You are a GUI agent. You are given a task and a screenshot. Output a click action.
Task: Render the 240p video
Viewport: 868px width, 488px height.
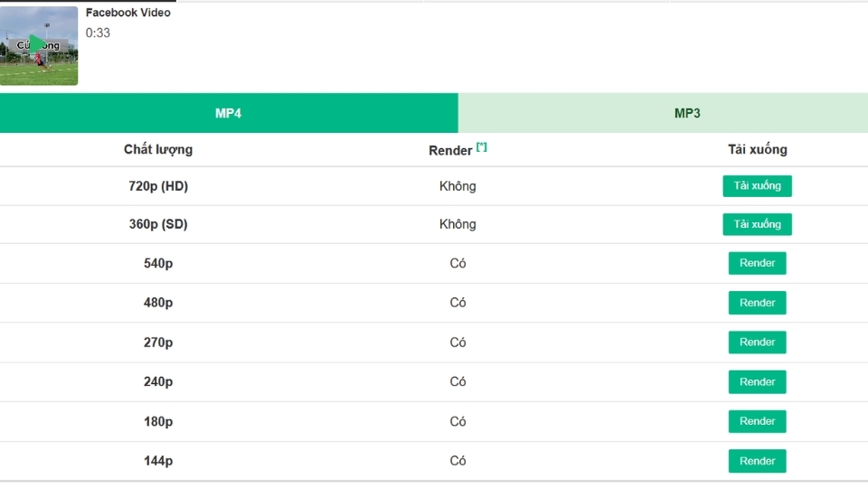click(x=757, y=381)
